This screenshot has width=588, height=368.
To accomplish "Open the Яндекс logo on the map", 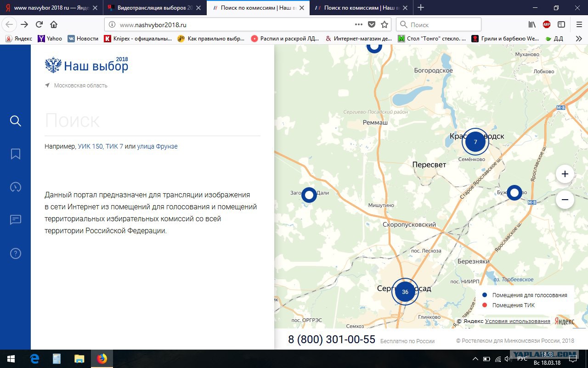I will (564, 321).
